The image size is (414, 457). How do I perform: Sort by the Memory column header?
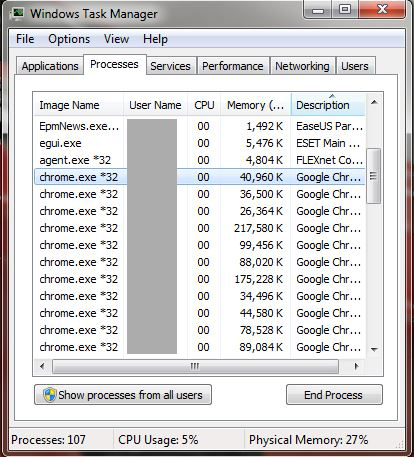pyautogui.click(x=256, y=105)
